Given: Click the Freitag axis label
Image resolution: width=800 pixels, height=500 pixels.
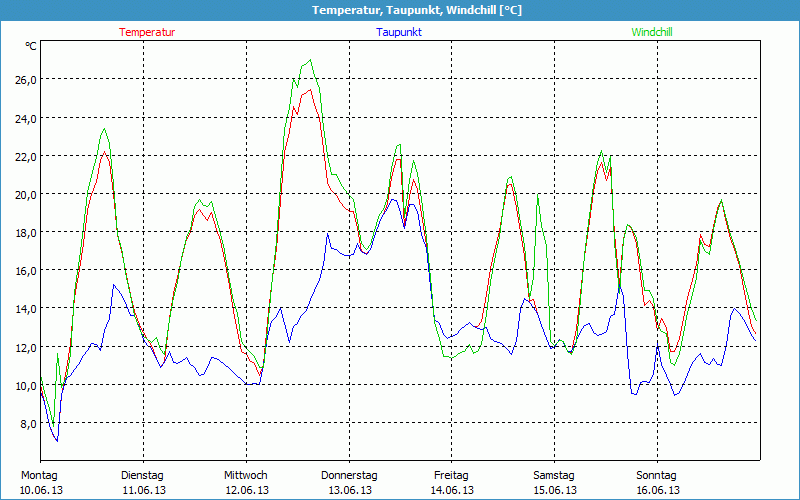Looking at the screenshot, I should coord(452,476).
